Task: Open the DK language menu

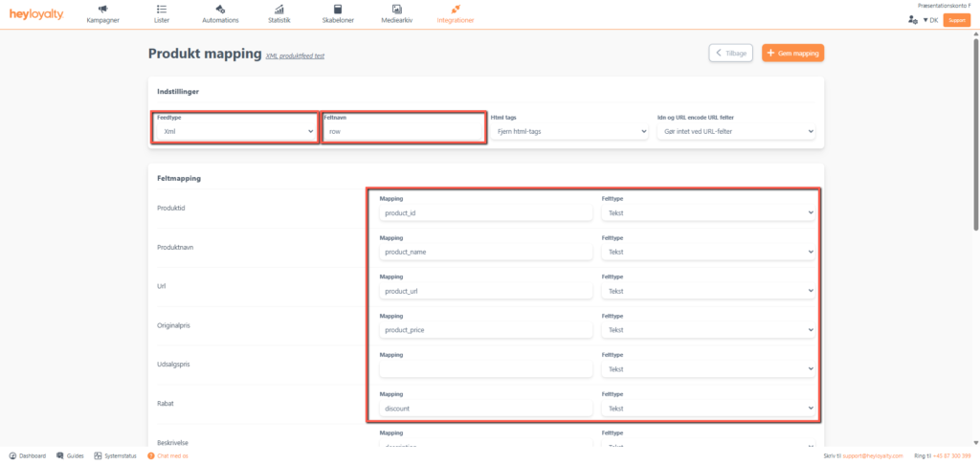Action: point(929,19)
